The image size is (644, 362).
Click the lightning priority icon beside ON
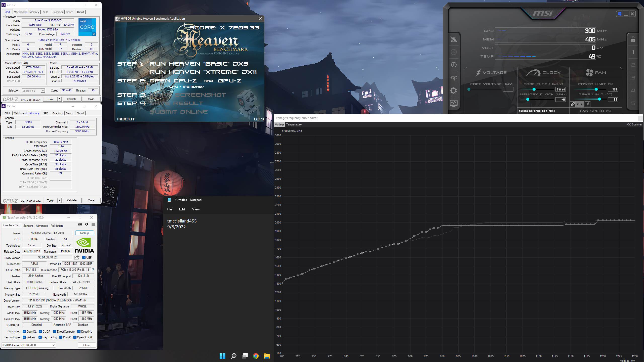coord(588,104)
